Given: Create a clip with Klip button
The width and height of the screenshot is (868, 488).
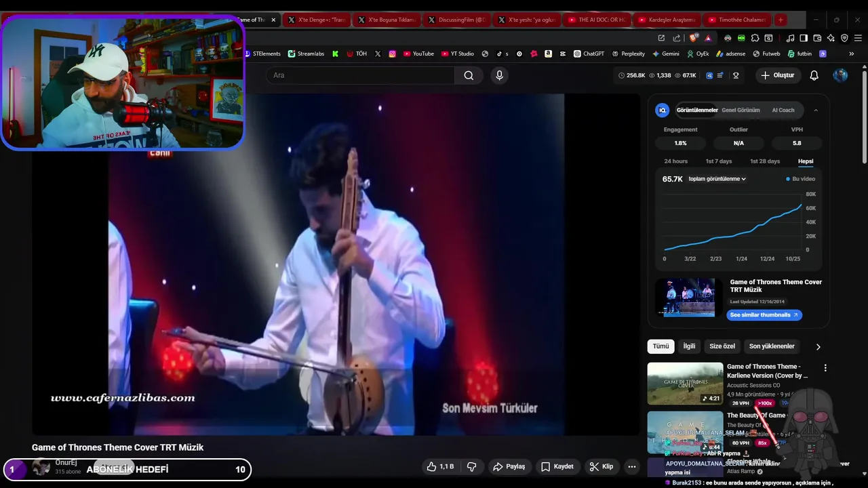Looking at the screenshot, I should click(x=601, y=466).
